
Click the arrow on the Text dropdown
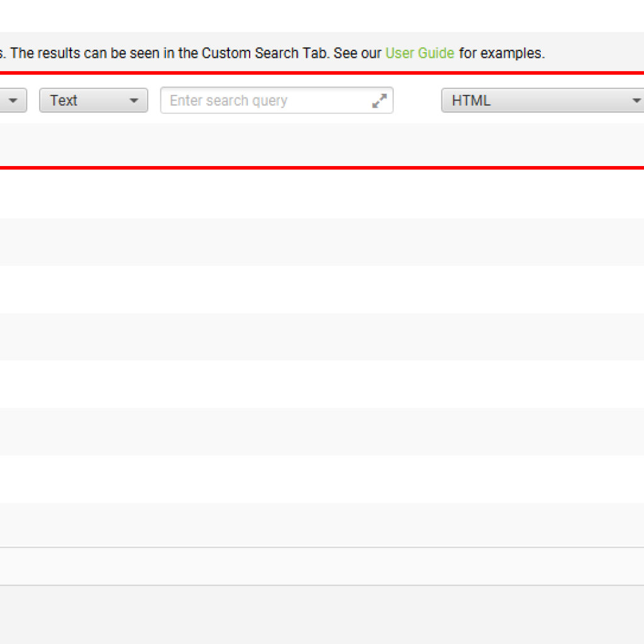tap(133, 101)
